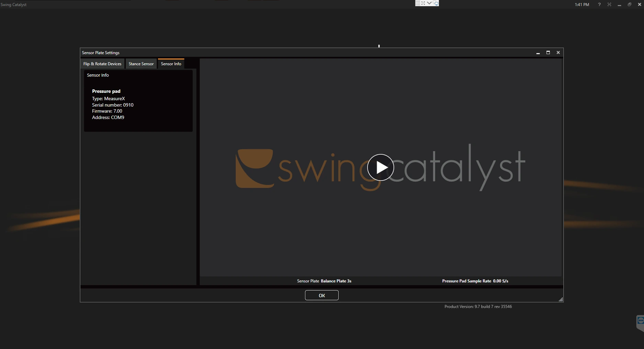
Task: Click the 'Balance Plate 3s' sensor plate value
Action: pos(336,281)
